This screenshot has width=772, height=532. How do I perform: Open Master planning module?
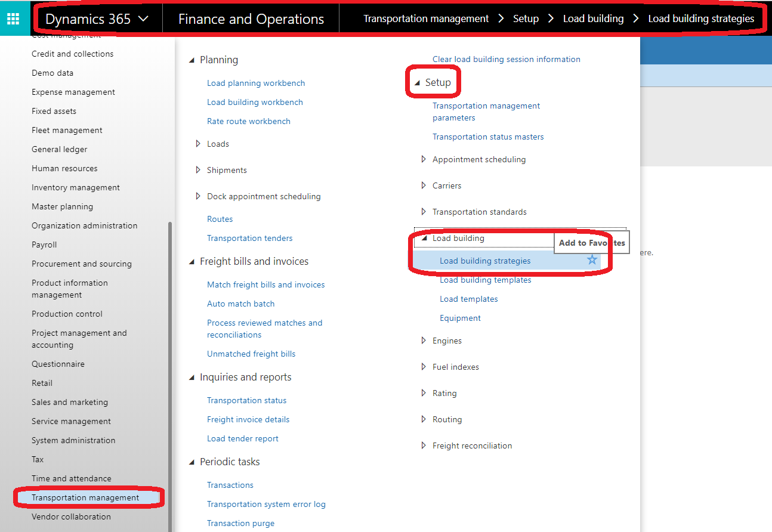tap(62, 206)
